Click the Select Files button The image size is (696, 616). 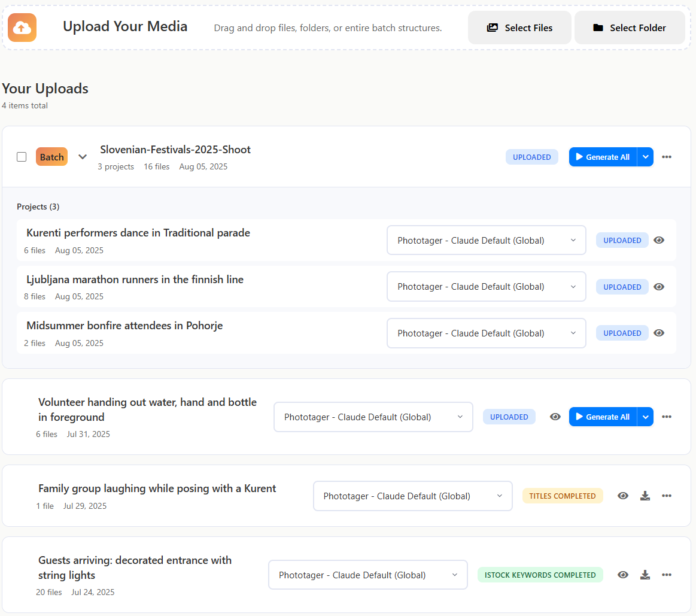519,28
